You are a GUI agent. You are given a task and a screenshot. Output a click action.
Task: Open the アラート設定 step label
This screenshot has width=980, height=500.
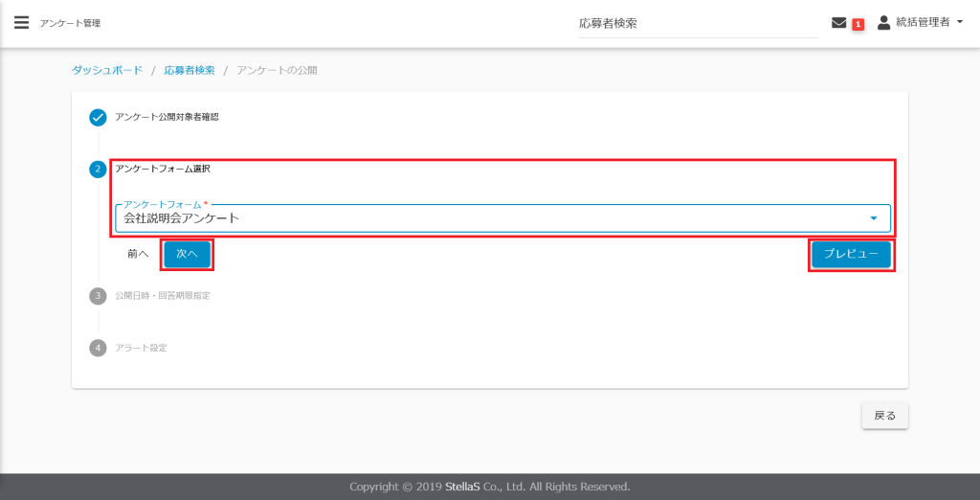[x=141, y=348]
